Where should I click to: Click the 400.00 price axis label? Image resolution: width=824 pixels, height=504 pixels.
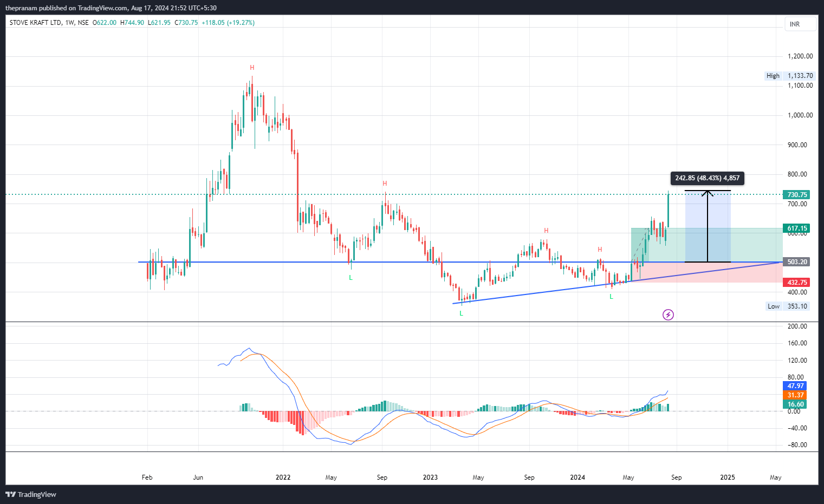pos(797,292)
